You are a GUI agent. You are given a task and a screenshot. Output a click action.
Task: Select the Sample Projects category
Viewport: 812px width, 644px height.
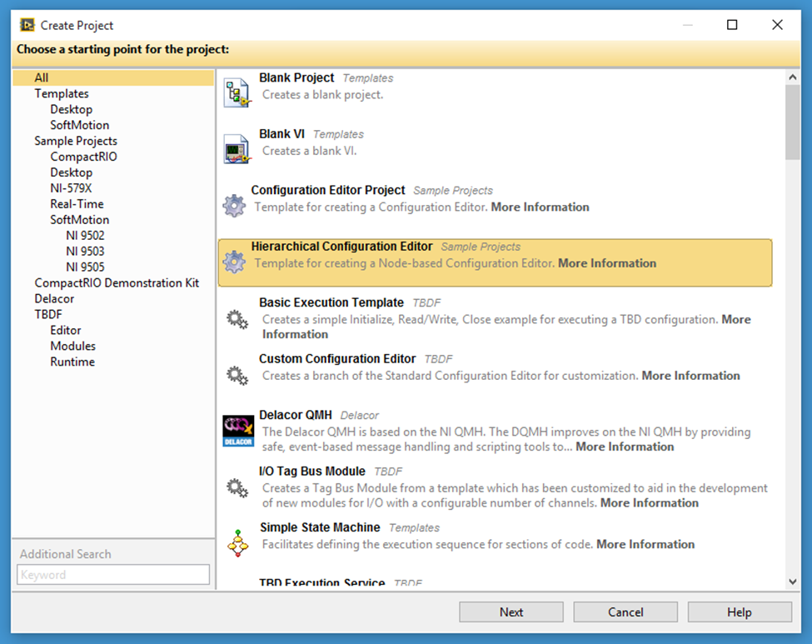tap(76, 141)
